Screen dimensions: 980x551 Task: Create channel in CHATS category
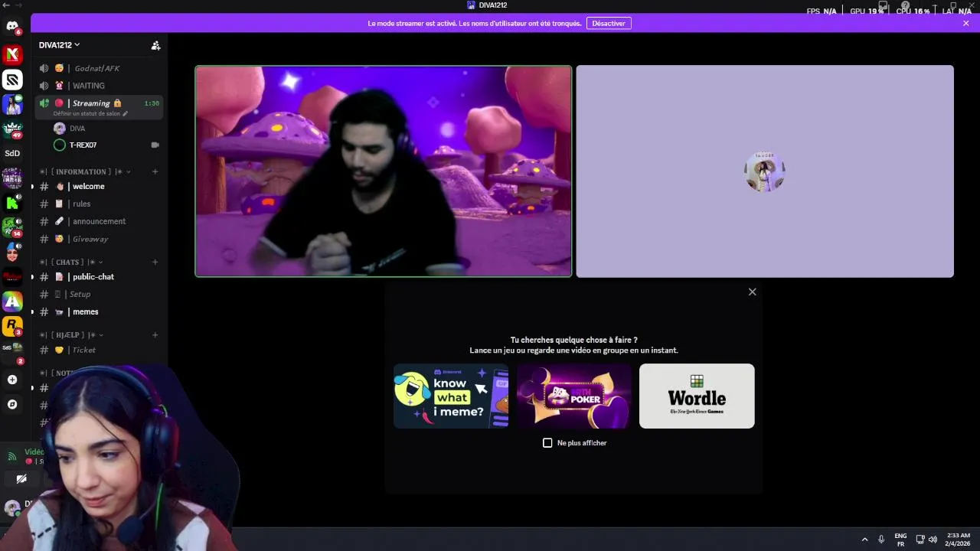155,262
